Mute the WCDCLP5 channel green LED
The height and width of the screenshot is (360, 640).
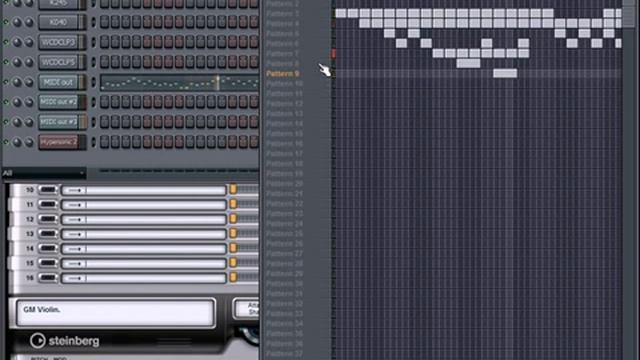[x=6, y=62]
